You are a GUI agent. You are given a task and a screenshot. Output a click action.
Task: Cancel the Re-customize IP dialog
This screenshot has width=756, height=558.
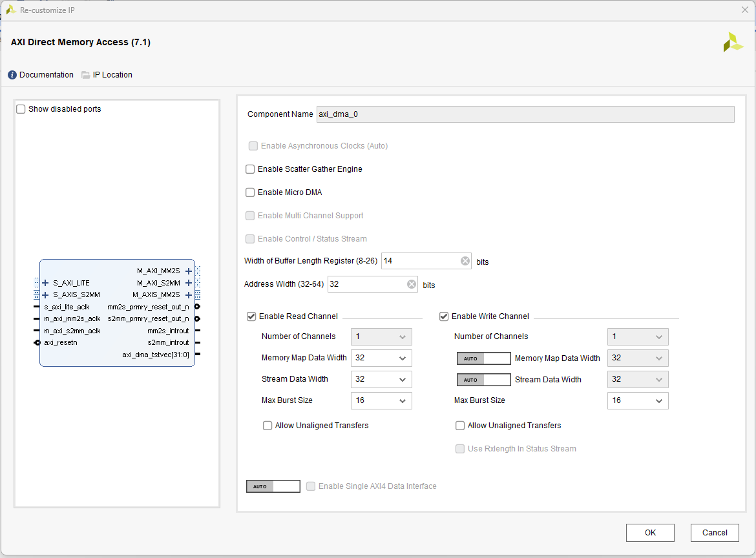click(715, 532)
